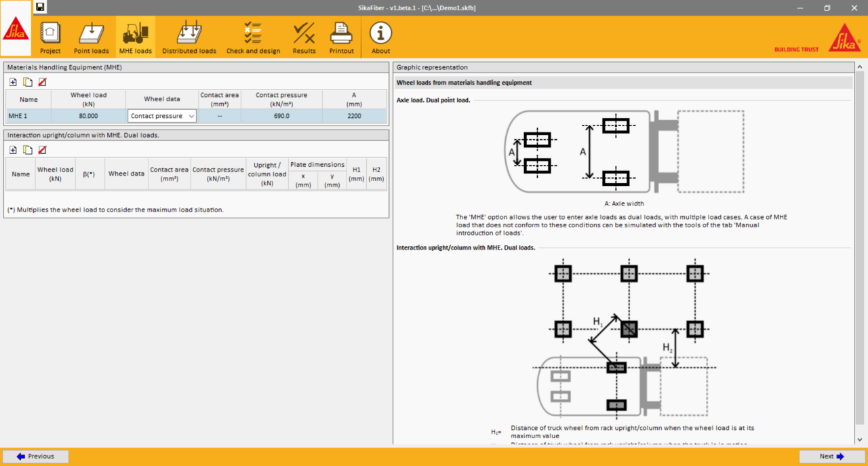Open the Results section

coord(304,37)
